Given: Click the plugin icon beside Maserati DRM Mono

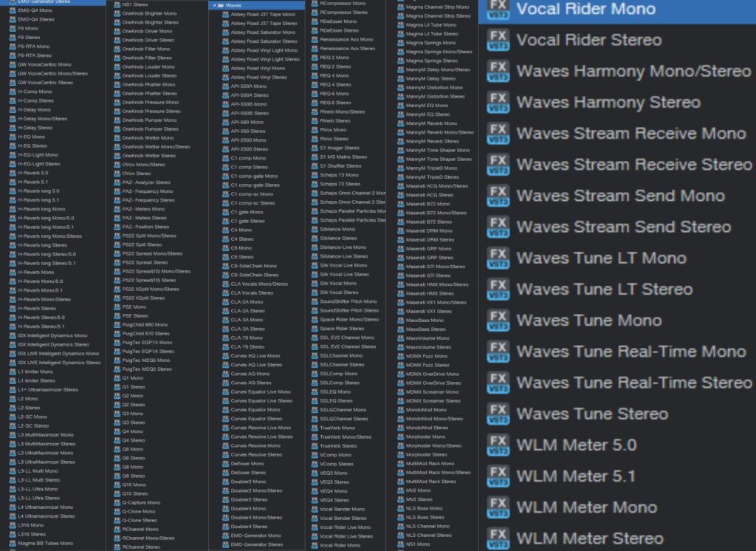Looking at the screenshot, I should tap(400, 231).
